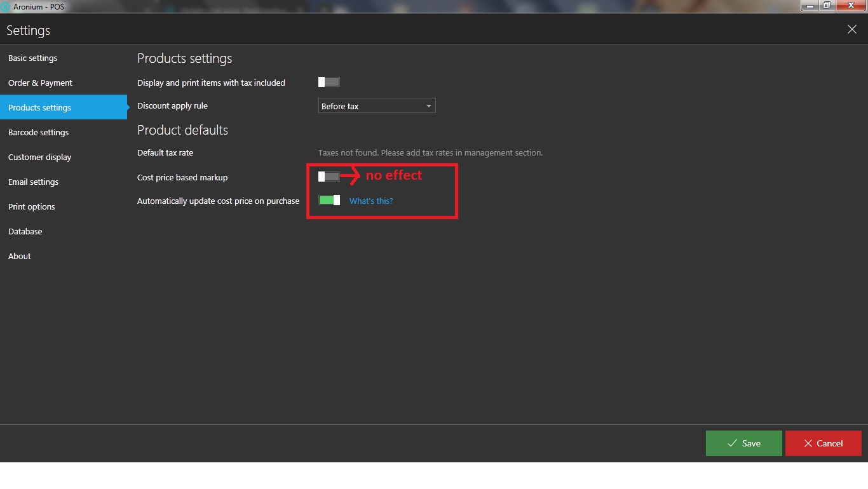868x489 pixels.
Task: Toggle display and print items with tax included
Action: pos(329,82)
